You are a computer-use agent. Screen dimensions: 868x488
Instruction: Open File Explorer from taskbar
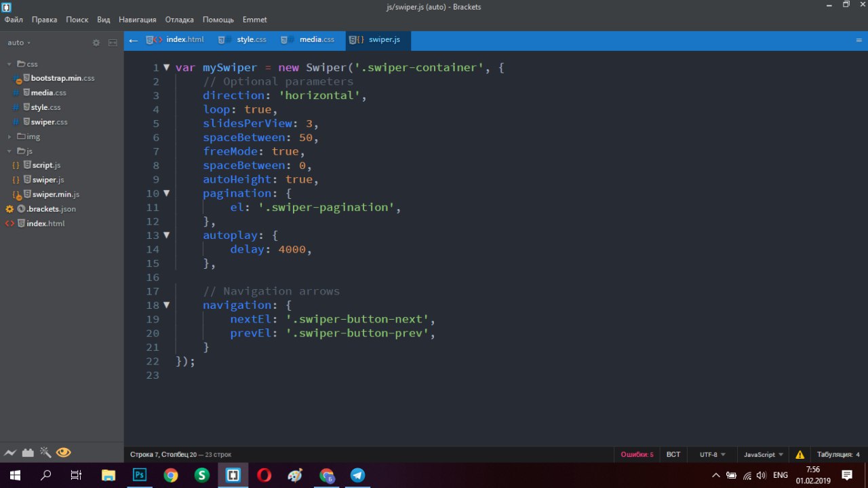108,474
